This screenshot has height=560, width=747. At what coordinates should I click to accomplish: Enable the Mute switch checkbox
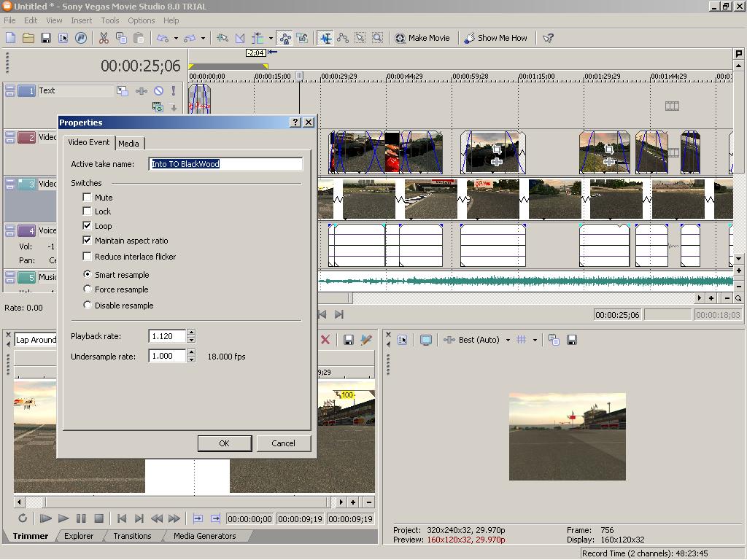(x=88, y=198)
